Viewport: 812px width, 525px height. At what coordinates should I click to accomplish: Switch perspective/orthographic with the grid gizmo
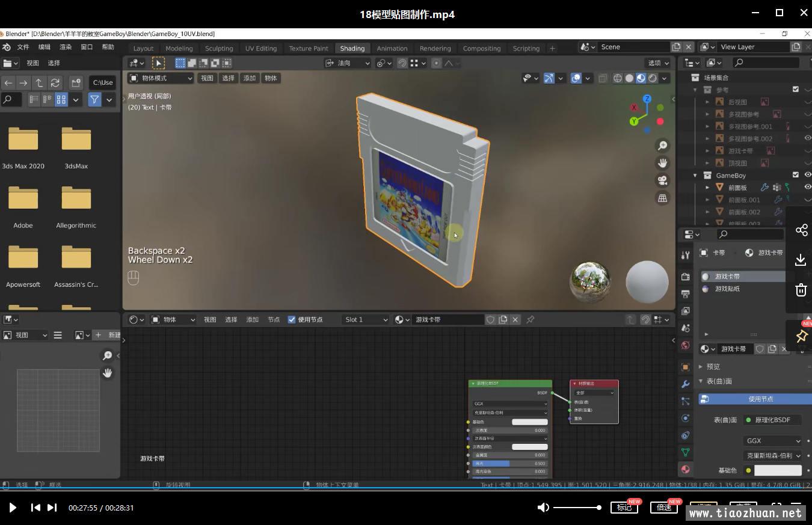click(x=662, y=198)
